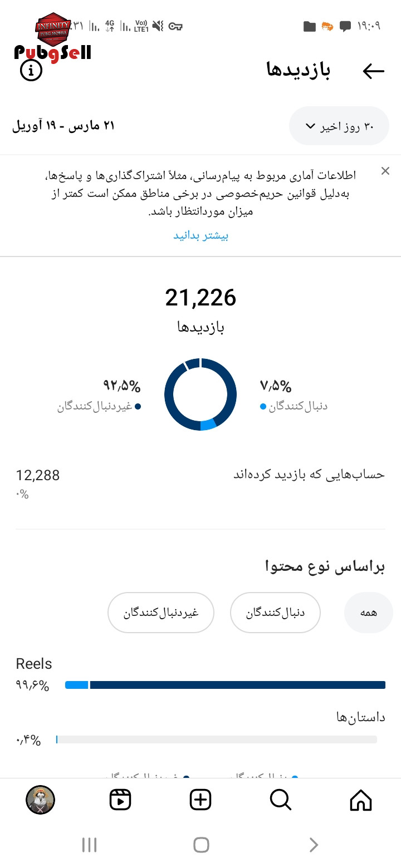Open the Search magnifier icon
Screen dimensions: 401x868
(x=281, y=800)
